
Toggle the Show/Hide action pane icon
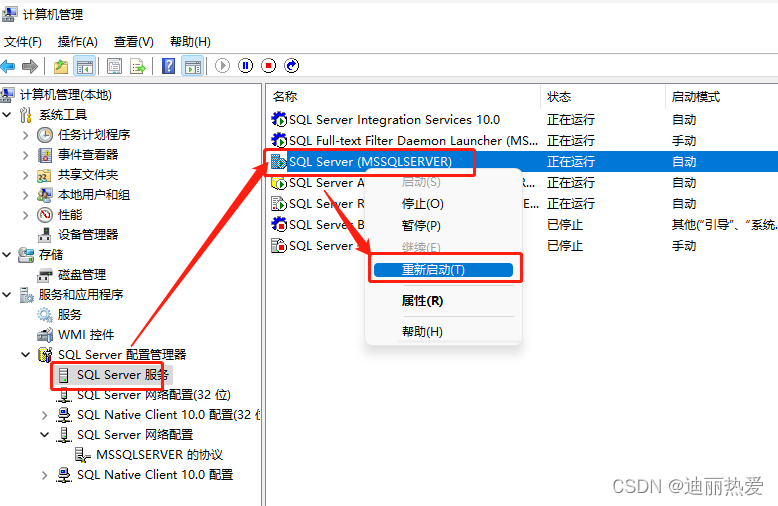(193, 66)
